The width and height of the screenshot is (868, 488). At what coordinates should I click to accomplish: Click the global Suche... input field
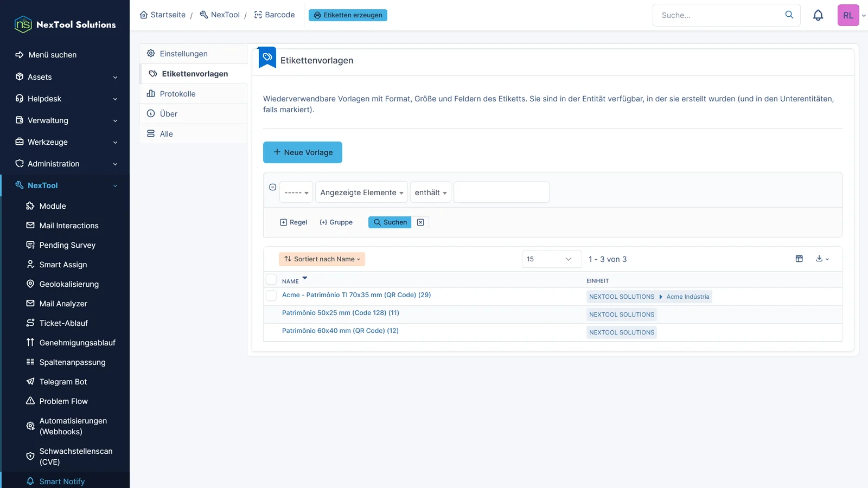tap(719, 15)
